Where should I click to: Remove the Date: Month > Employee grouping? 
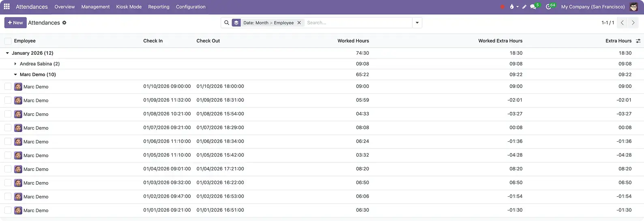tap(299, 23)
